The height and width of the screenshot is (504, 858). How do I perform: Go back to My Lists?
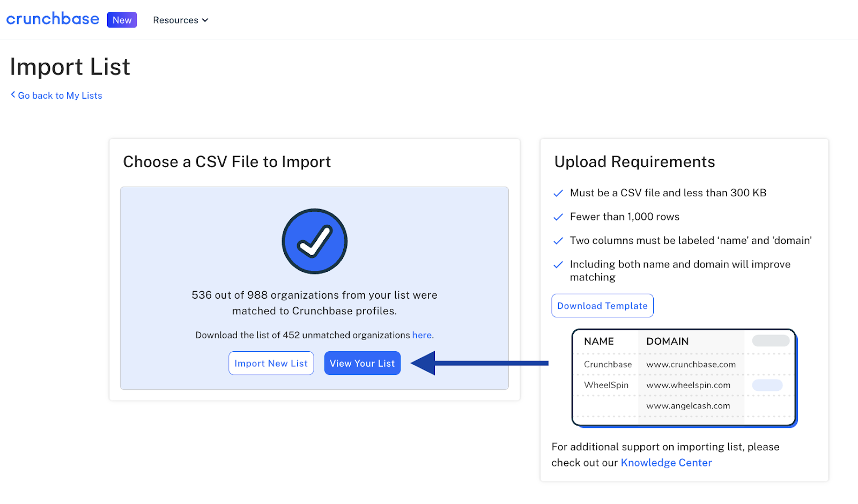pos(56,95)
